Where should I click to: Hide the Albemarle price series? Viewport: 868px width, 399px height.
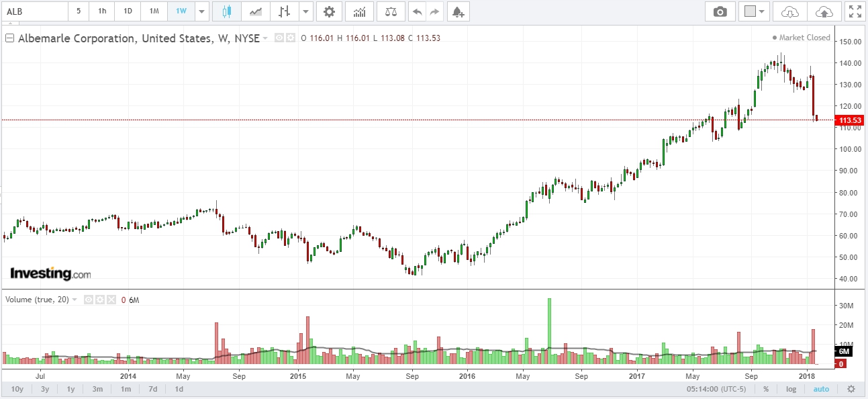(x=280, y=38)
